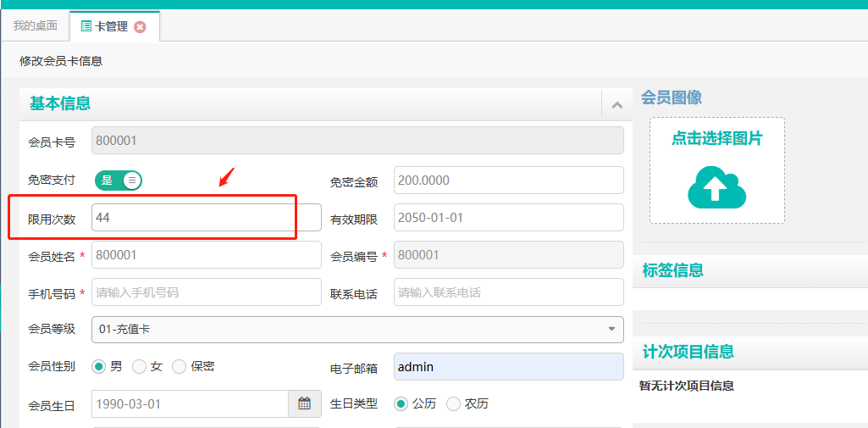868x428 pixels.
Task: Click the 会员生日 date field
Action: point(190,403)
